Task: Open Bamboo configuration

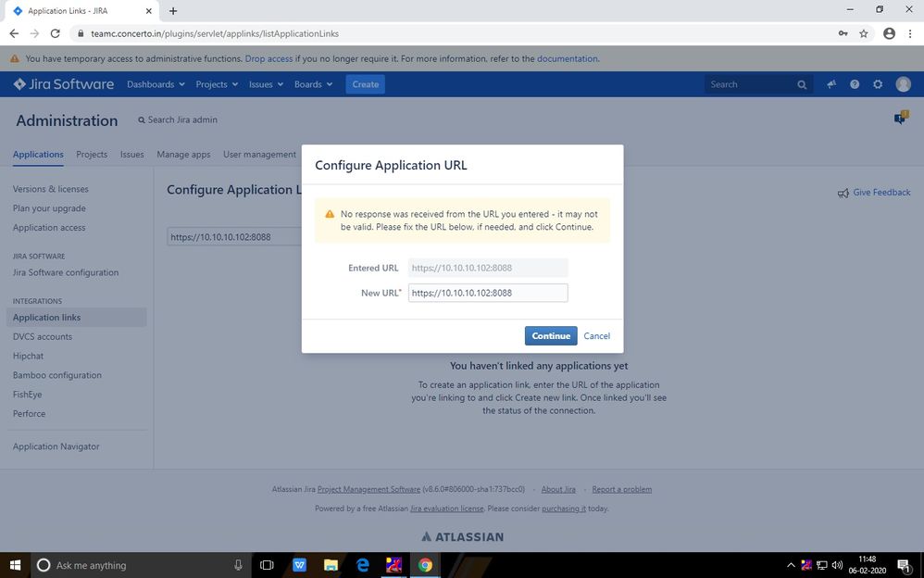Action: (x=57, y=375)
